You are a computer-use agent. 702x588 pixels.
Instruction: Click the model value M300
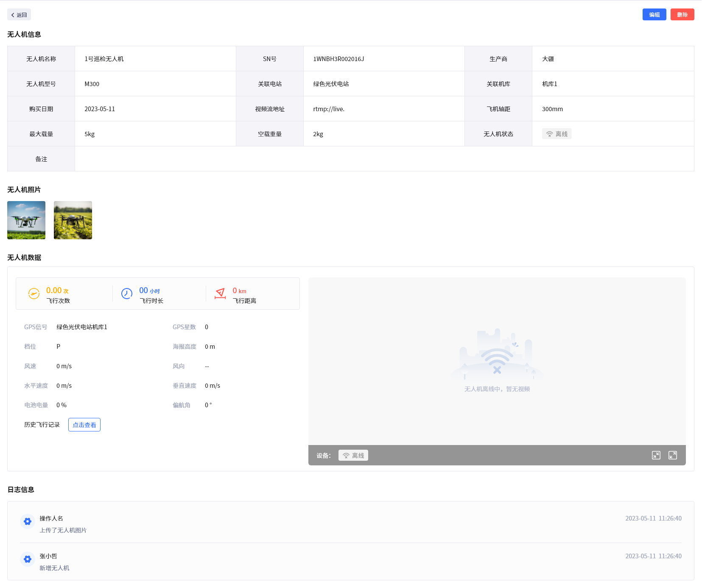[92, 84]
